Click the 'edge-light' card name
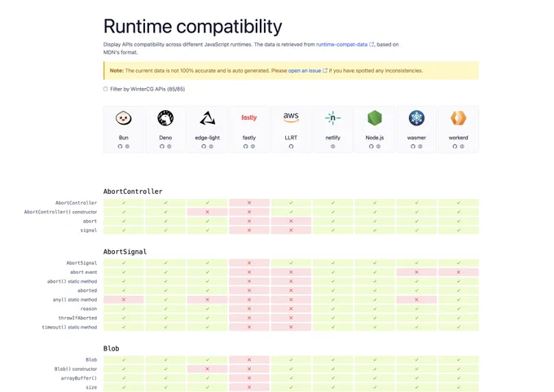 pyautogui.click(x=208, y=138)
